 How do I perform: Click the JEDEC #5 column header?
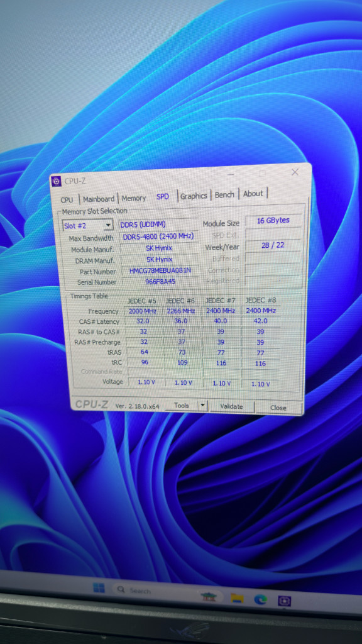(142, 301)
